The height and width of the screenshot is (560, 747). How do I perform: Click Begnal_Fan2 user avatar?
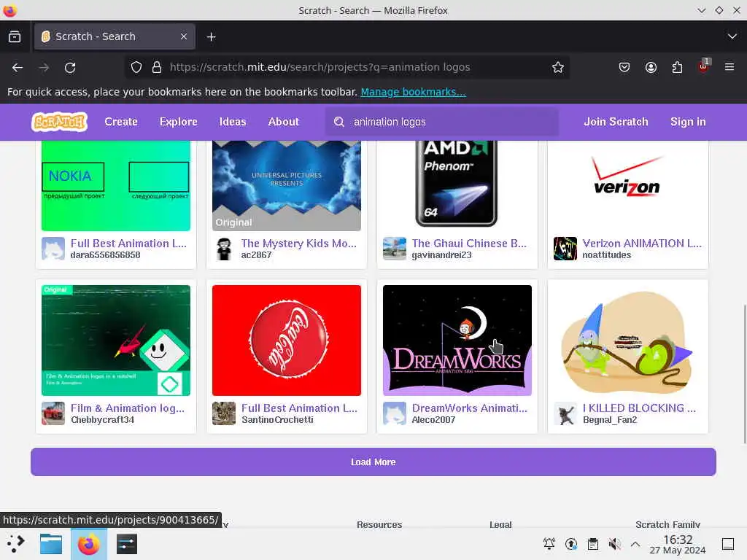point(565,413)
